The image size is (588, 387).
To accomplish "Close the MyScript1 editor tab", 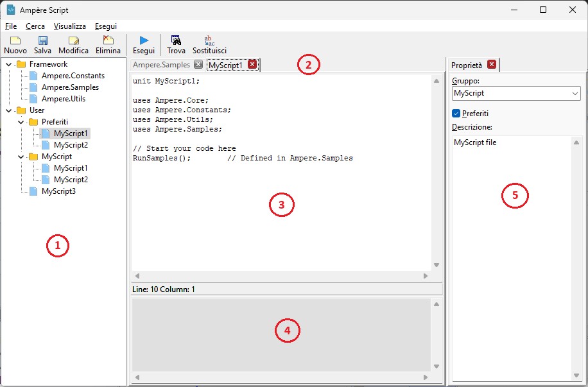I will coord(252,64).
